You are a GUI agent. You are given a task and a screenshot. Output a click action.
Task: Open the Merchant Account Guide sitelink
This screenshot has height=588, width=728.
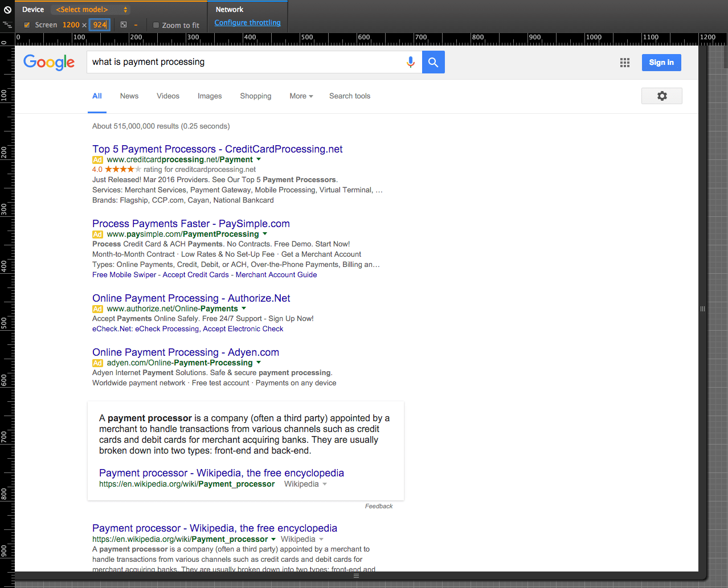click(276, 275)
